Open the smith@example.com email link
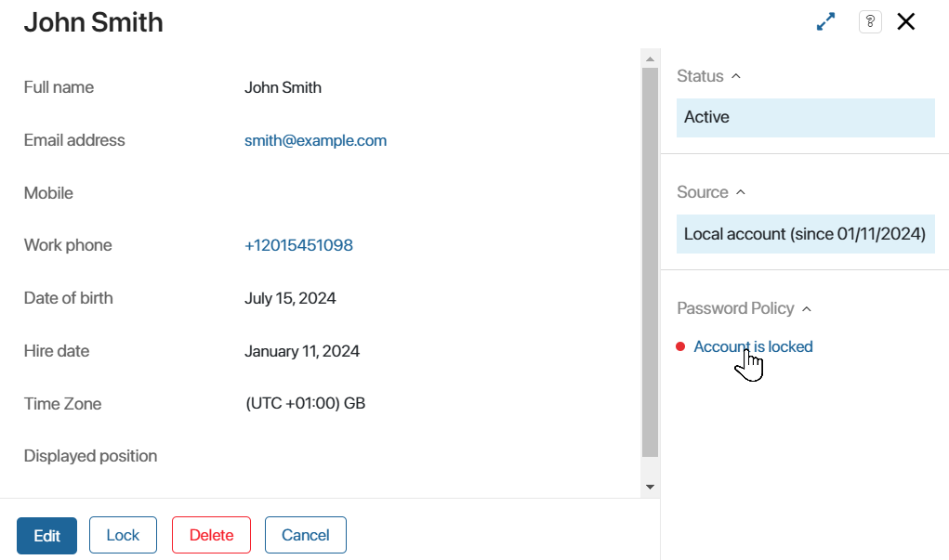Screen dimensions: 949x560 point(315,140)
